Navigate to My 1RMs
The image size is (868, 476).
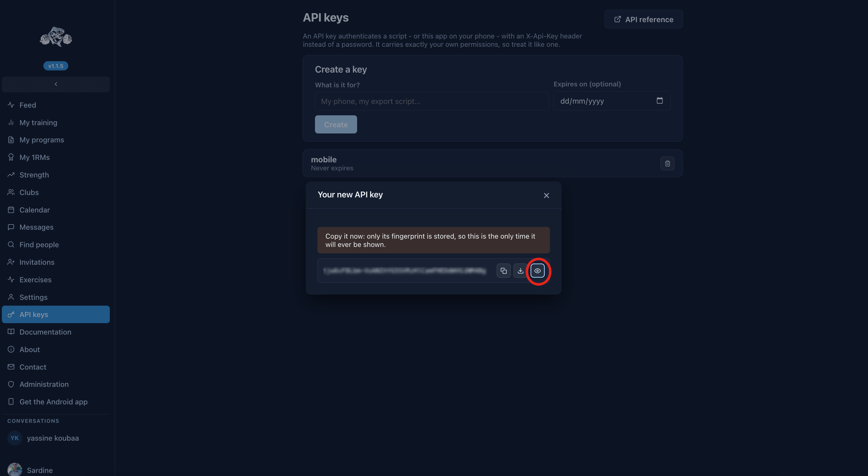pyautogui.click(x=56, y=157)
